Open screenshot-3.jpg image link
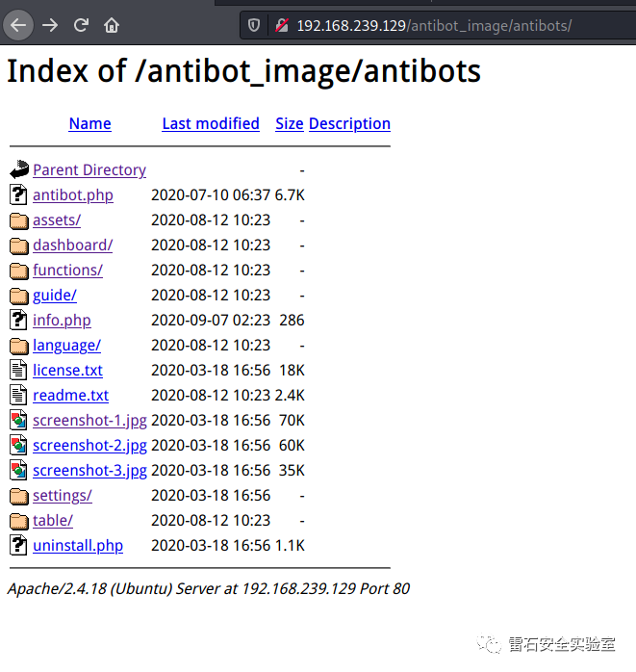Viewport: 636px width, 672px height. coord(89,471)
